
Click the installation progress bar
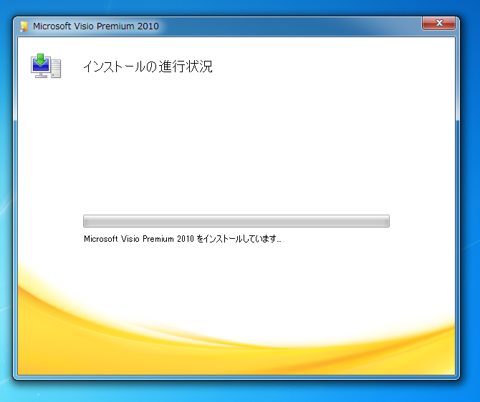coord(236,221)
